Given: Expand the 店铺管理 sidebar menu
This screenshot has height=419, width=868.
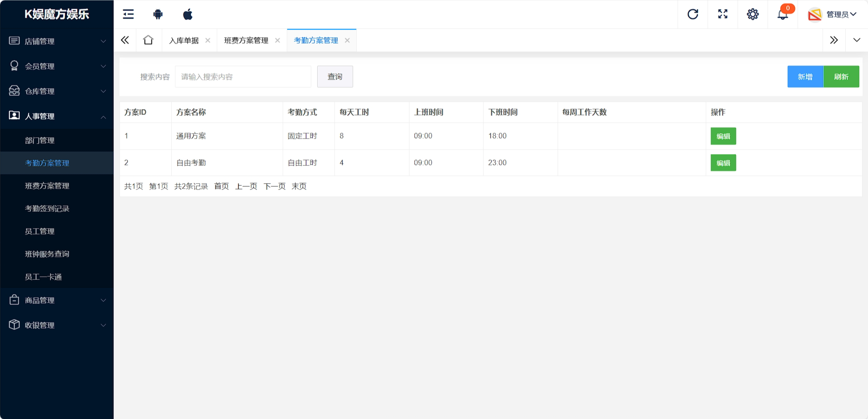Looking at the screenshot, I should point(57,41).
